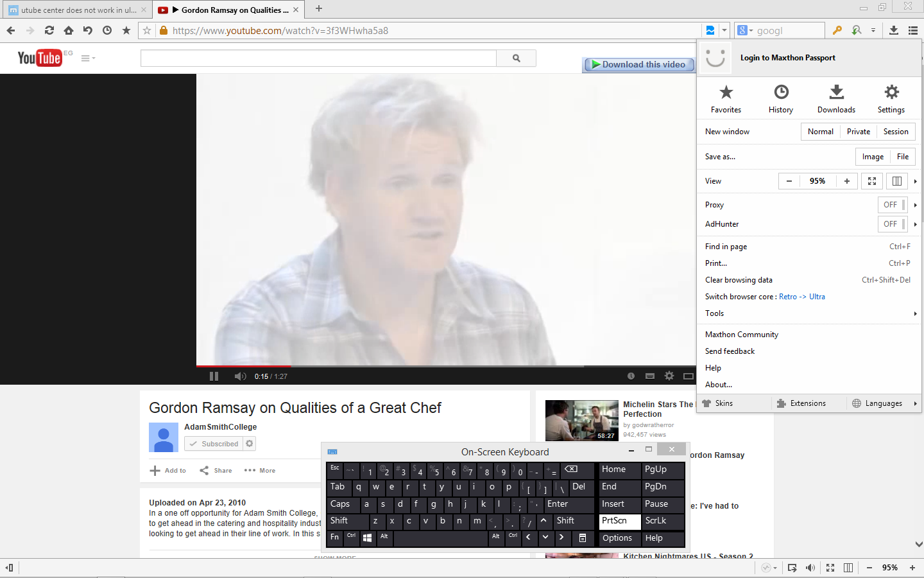
Task: Mute the video player volume
Action: coord(240,376)
